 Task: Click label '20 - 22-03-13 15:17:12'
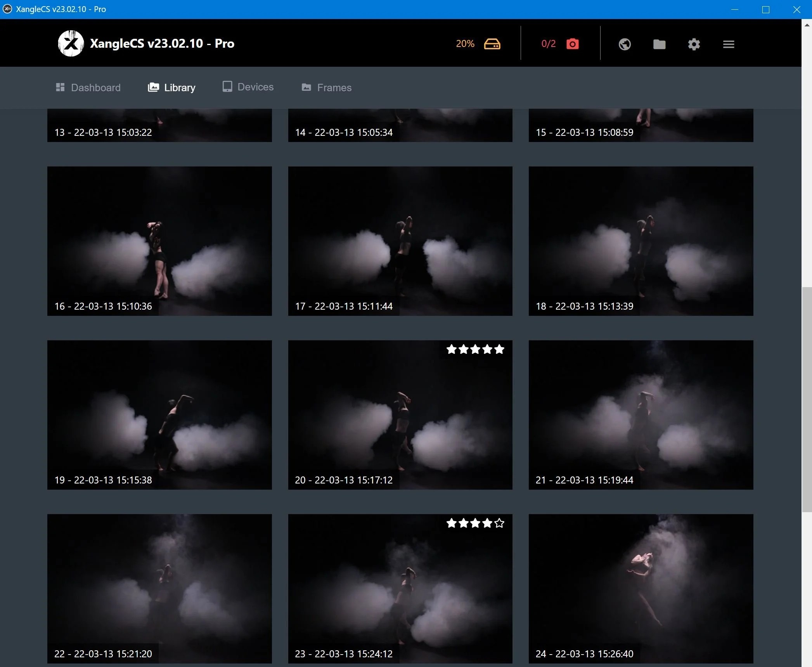pos(344,480)
